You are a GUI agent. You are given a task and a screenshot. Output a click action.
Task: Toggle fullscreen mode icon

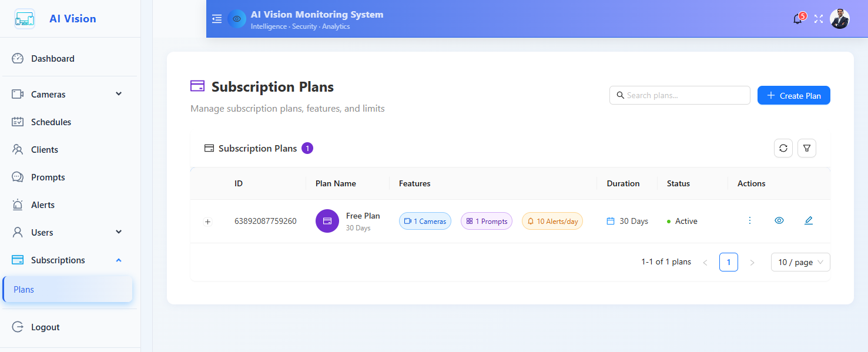[819, 19]
